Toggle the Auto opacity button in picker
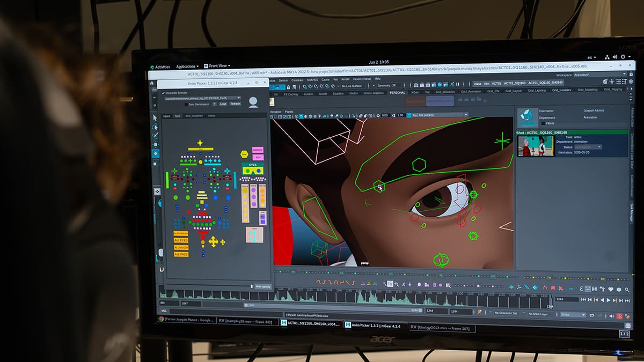Screen dimensions: 644x362 (x=262, y=287)
